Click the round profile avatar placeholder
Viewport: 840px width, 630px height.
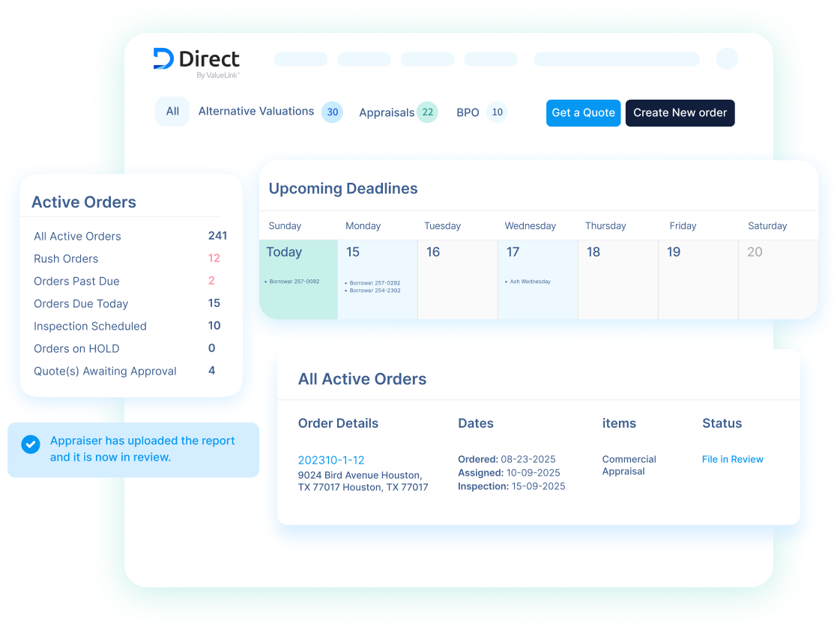coord(727,58)
